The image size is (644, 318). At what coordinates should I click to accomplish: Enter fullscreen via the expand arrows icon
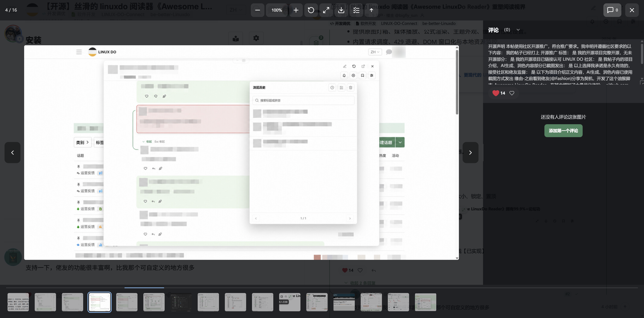(326, 10)
